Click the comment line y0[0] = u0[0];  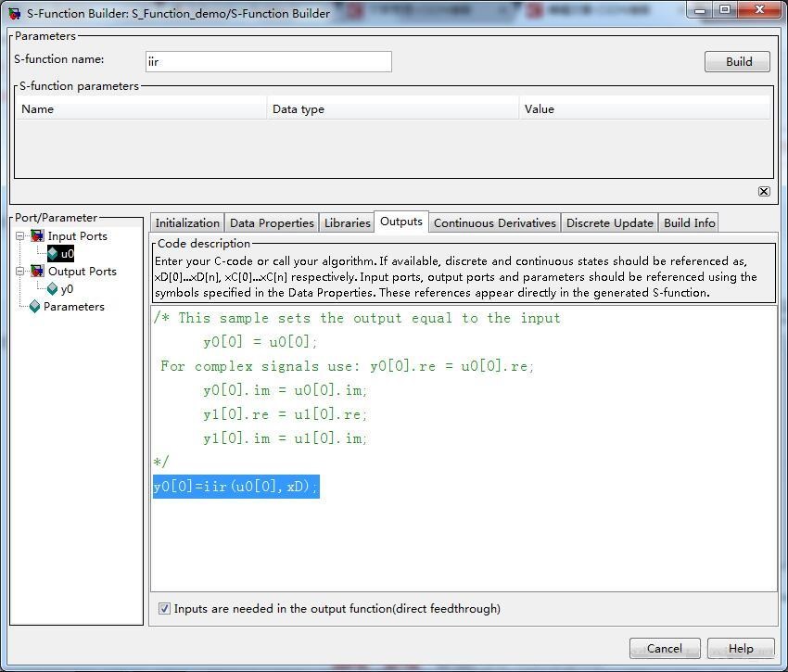coord(260,342)
